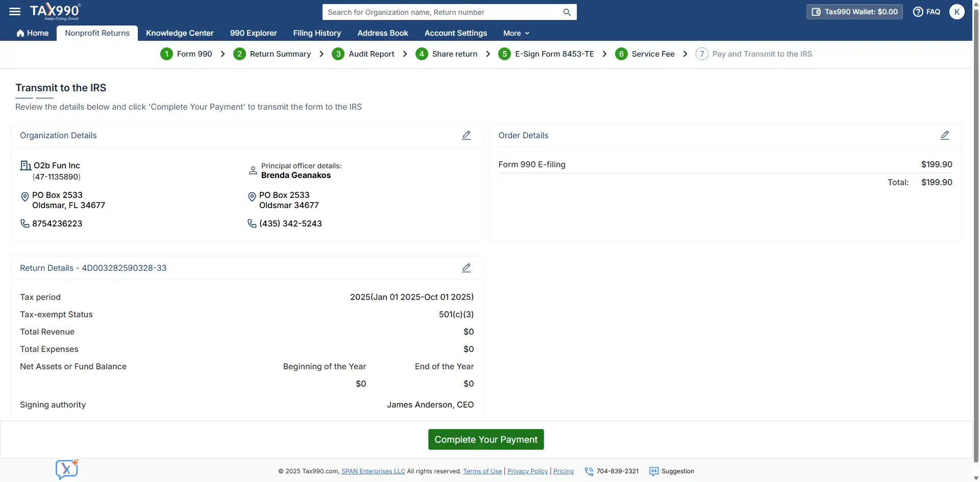
Task: Jump to Audit Report step
Action: (363, 54)
